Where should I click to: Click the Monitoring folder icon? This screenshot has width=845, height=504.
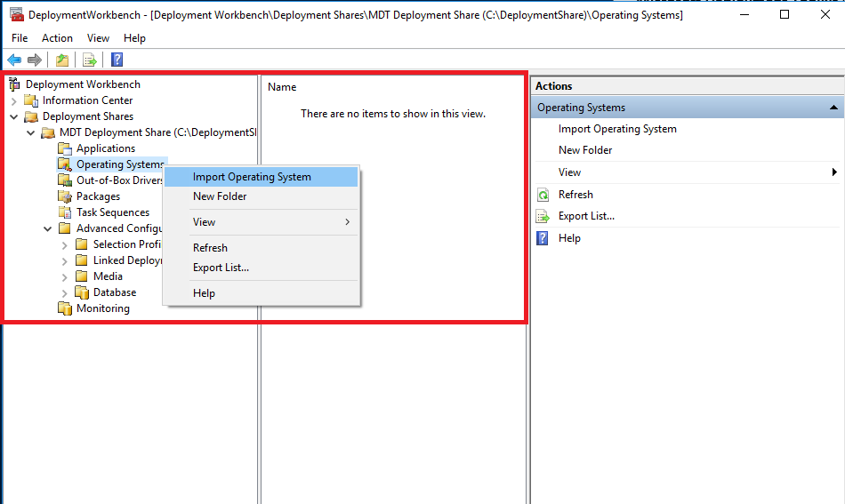(x=65, y=308)
